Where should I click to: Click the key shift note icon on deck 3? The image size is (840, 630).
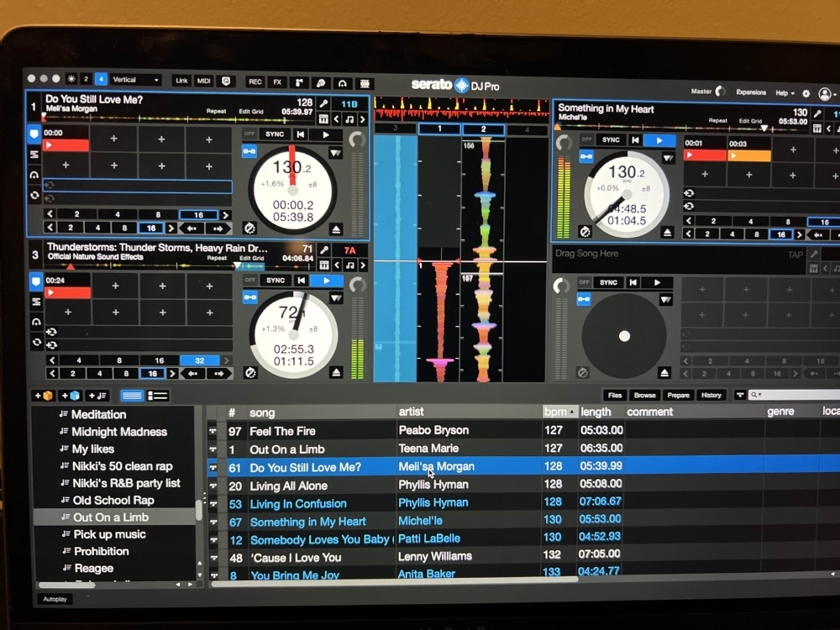(x=349, y=265)
